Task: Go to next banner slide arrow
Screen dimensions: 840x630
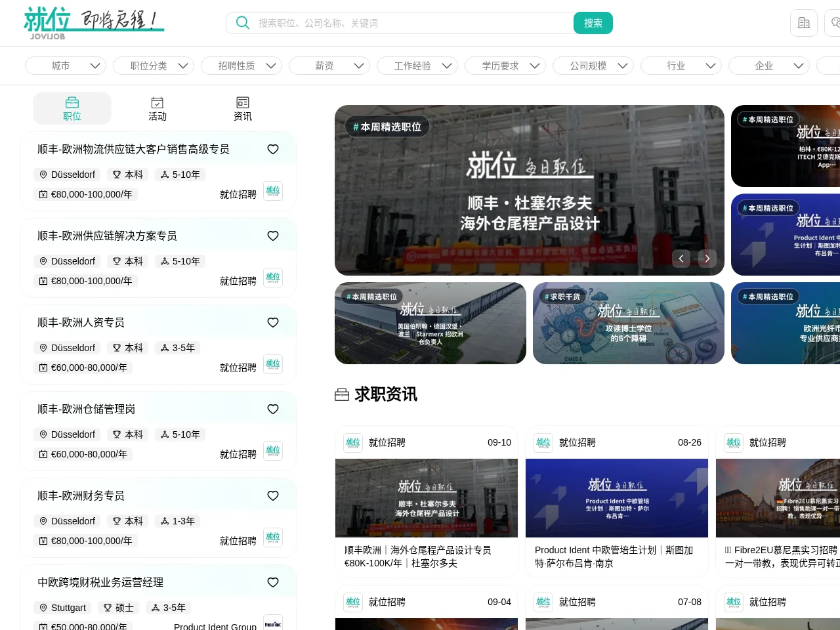Action: (x=707, y=259)
